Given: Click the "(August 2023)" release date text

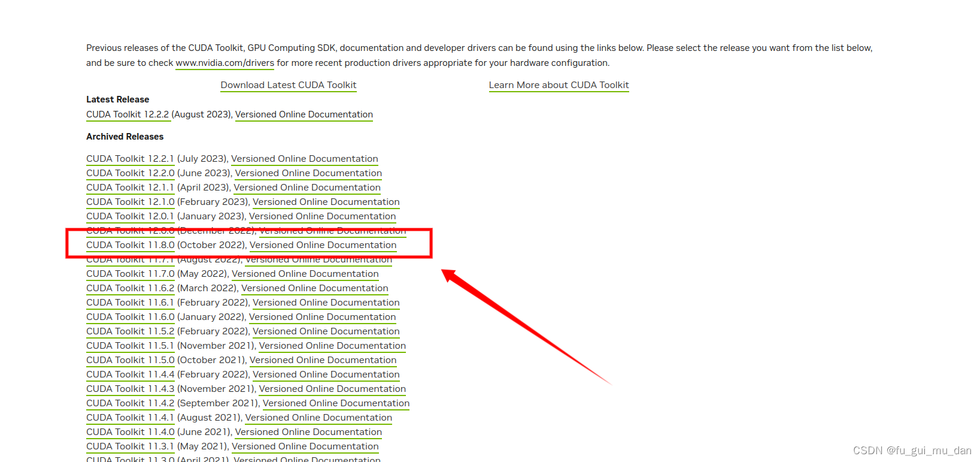Looking at the screenshot, I should pos(202,114).
